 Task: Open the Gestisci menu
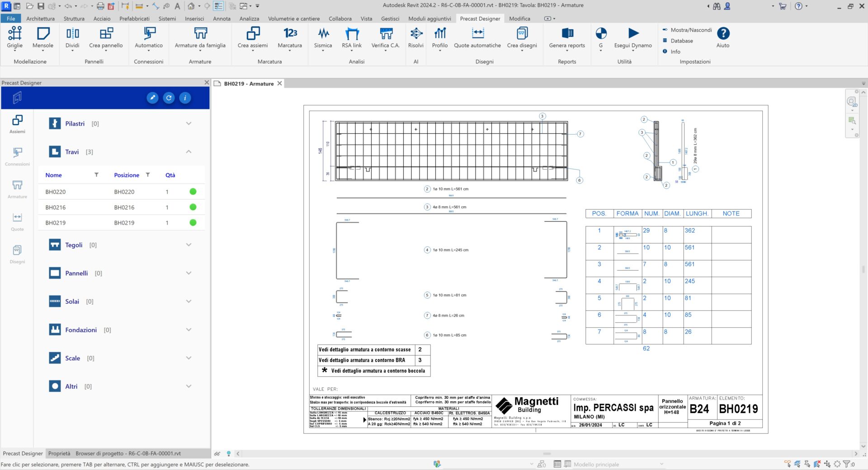click(x=390, y=19)
